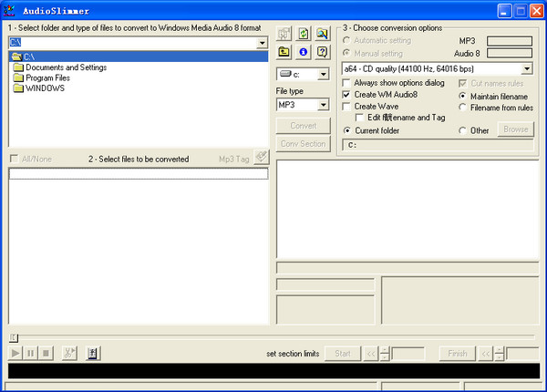Click the Stop button
Viewport: 547px width, 392px height.
pos(46,354)
